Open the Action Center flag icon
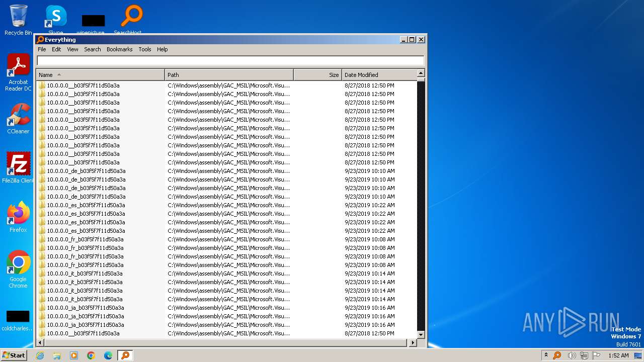Viewport: 644px width, 362px height. tap(597, 355)
